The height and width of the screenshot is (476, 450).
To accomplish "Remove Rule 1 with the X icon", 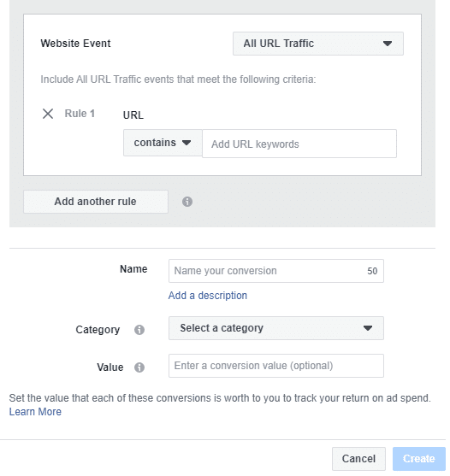I will [x=48, y=114].
